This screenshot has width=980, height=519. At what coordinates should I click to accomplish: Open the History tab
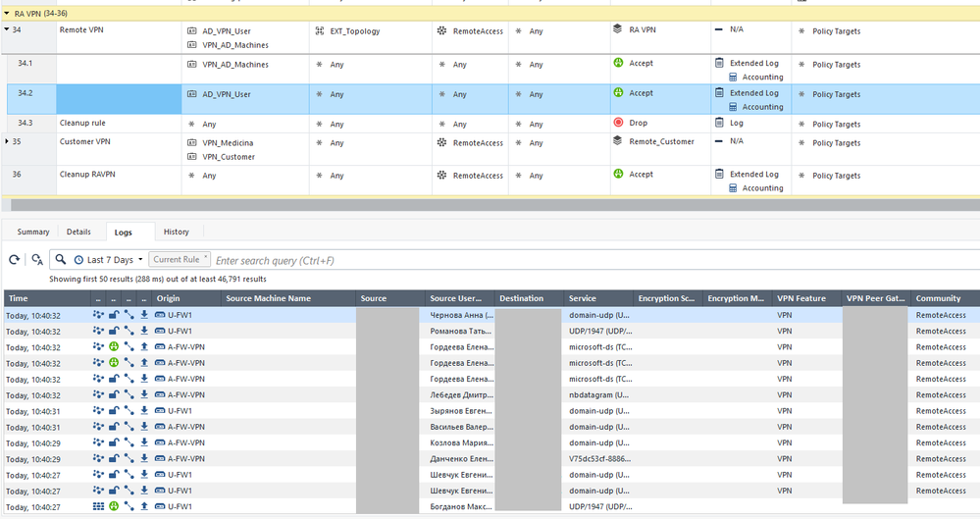tap(177, 233)
